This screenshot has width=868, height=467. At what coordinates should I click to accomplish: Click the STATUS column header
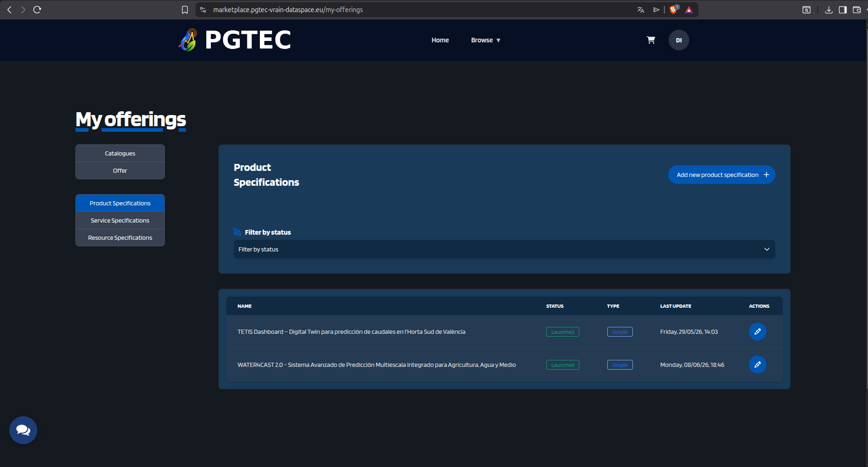click(555, 306)
